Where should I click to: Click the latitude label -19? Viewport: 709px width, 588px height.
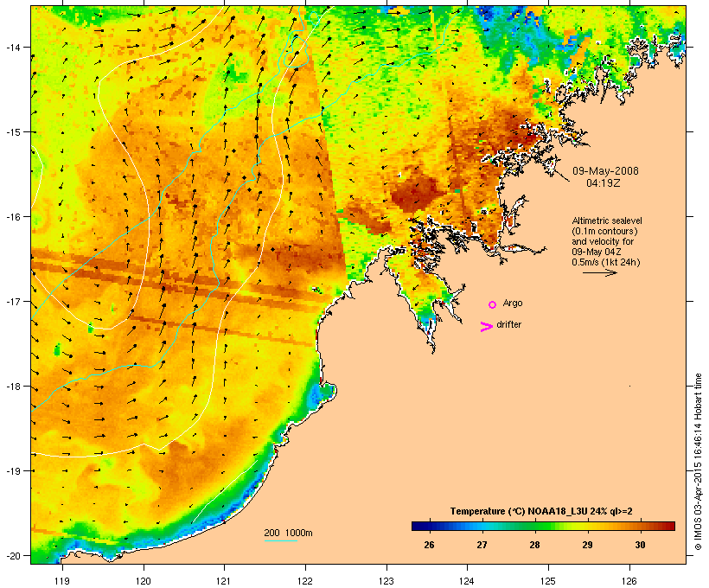coord(13,471)
